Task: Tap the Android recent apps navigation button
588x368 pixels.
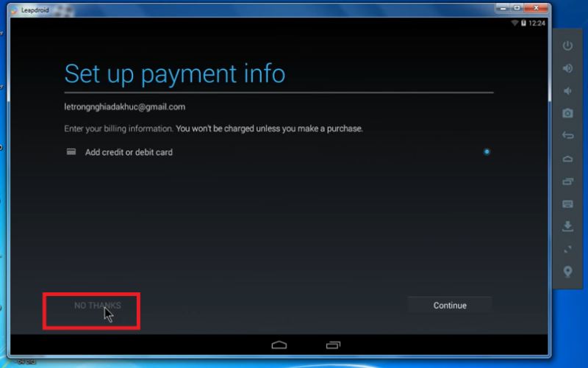Action: click(333, 344)
